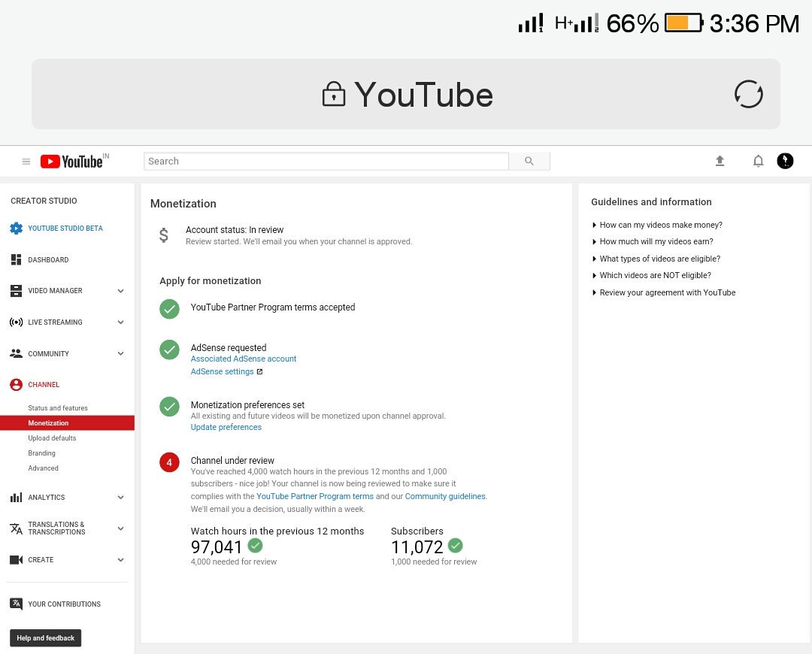Image resolution: width=812 pixels, height=654 pixels.
Task: Click the Analytics bar chart icon
Action: 16,497
